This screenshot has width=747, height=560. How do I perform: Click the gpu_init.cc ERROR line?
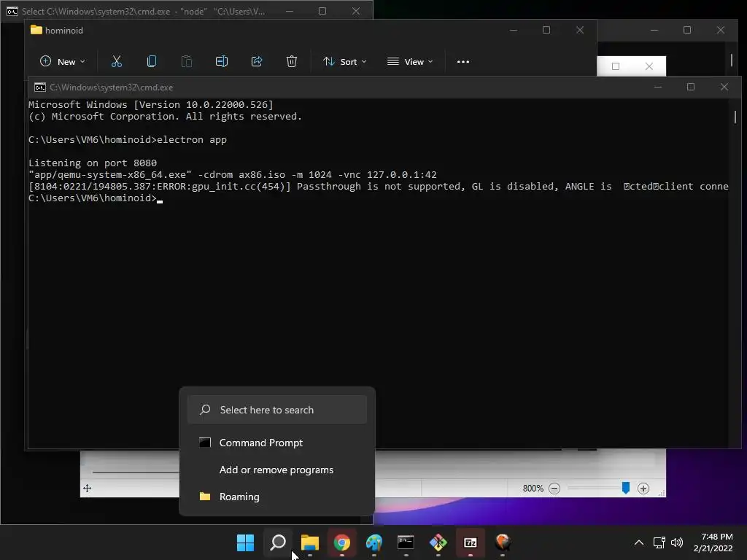(379, 186)
